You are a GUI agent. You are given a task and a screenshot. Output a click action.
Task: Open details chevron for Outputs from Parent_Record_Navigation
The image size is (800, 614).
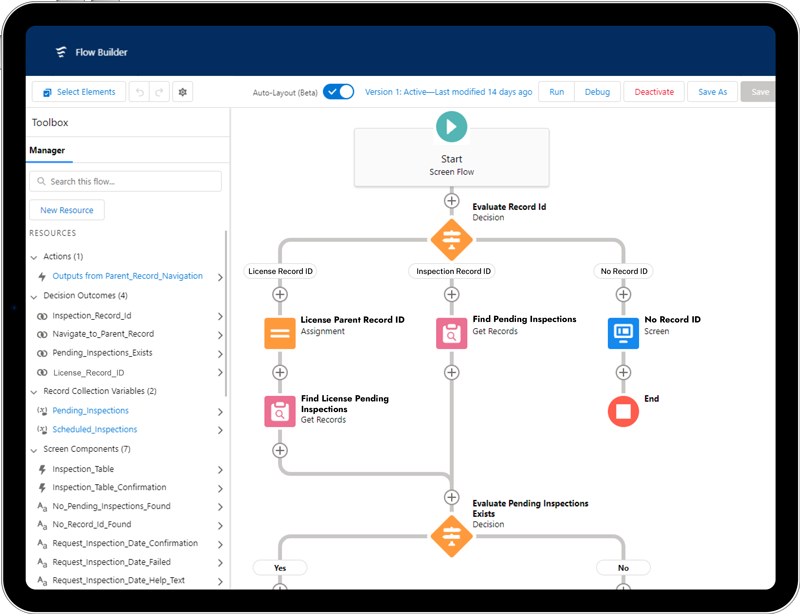coord(220,277)
